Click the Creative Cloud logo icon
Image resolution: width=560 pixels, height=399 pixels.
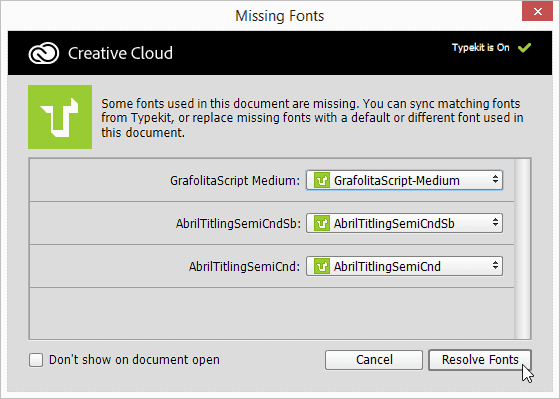(x=44, y=53)
